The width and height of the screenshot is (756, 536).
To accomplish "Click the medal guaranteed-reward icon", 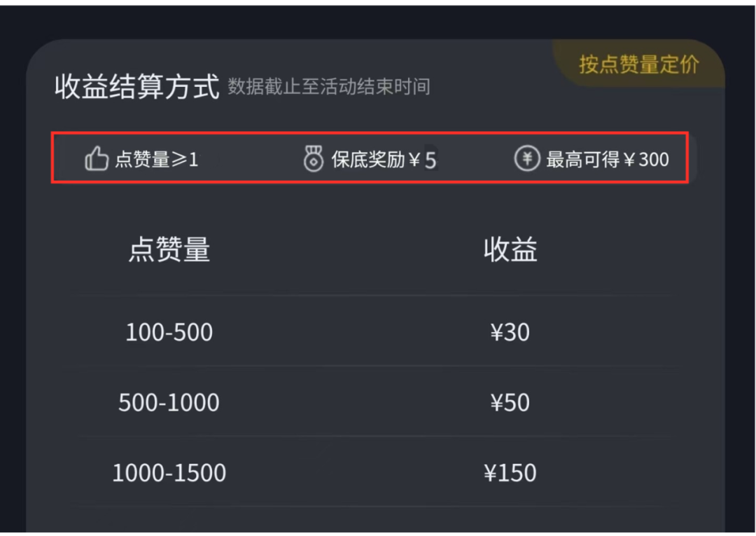I will (313, 159).
